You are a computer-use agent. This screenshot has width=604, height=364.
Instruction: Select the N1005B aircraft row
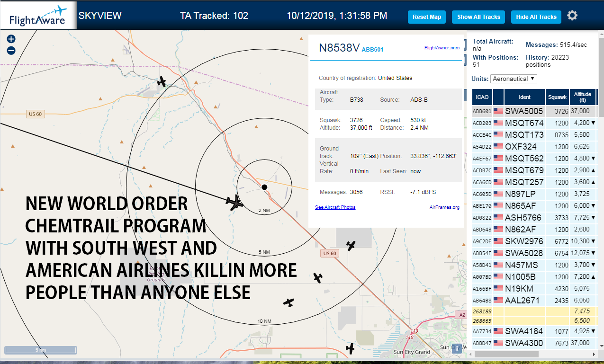534,276
